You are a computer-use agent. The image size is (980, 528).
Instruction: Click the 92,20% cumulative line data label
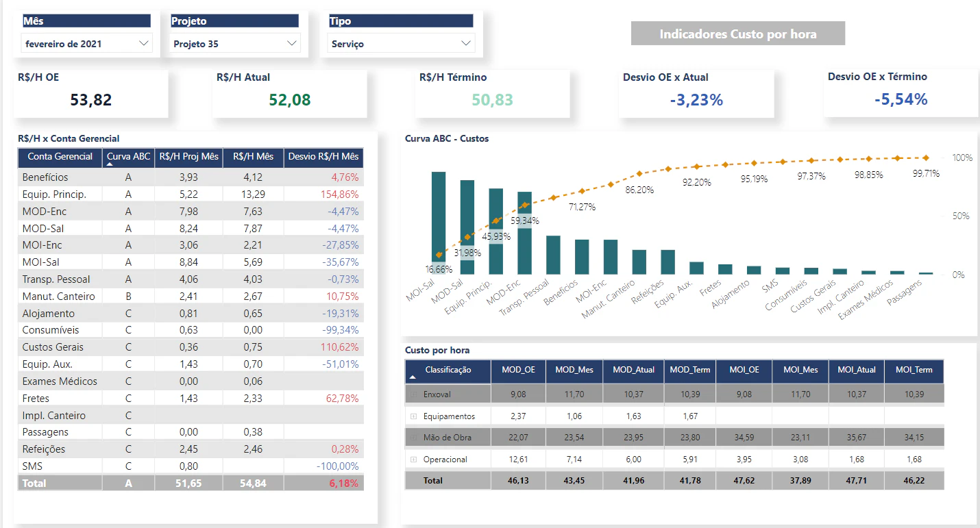click(x=696, y=183)
